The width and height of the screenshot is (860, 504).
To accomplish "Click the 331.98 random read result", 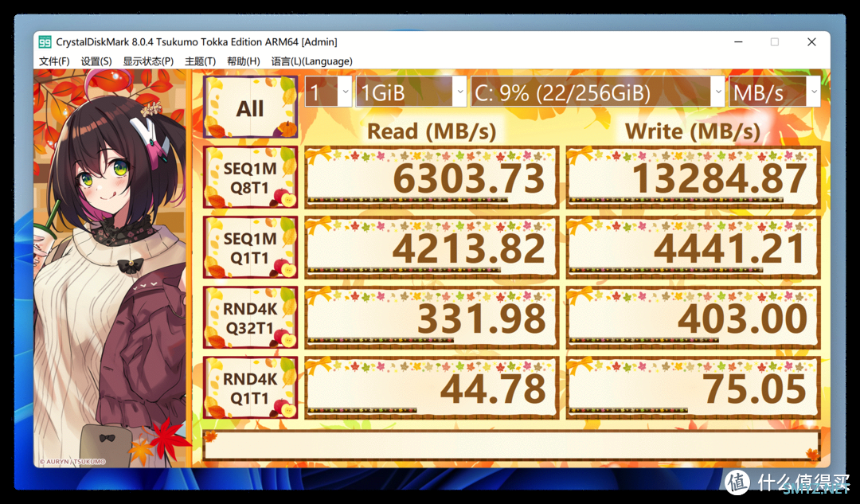I will (x=432, y=318).
